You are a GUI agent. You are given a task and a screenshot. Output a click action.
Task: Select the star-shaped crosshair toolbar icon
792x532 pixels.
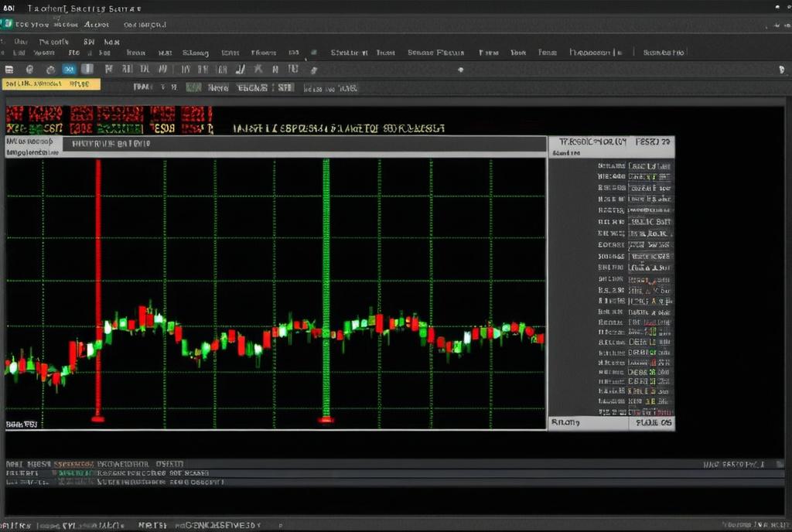click(x=258, y=69)
